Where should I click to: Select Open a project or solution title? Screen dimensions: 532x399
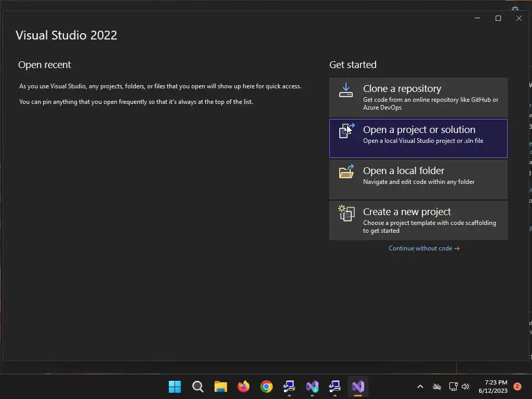419,129
